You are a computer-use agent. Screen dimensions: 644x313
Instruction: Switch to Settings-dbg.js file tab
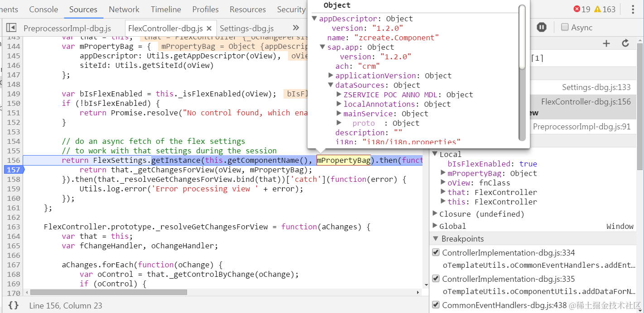pyautogui.click(x=247, y=28)
